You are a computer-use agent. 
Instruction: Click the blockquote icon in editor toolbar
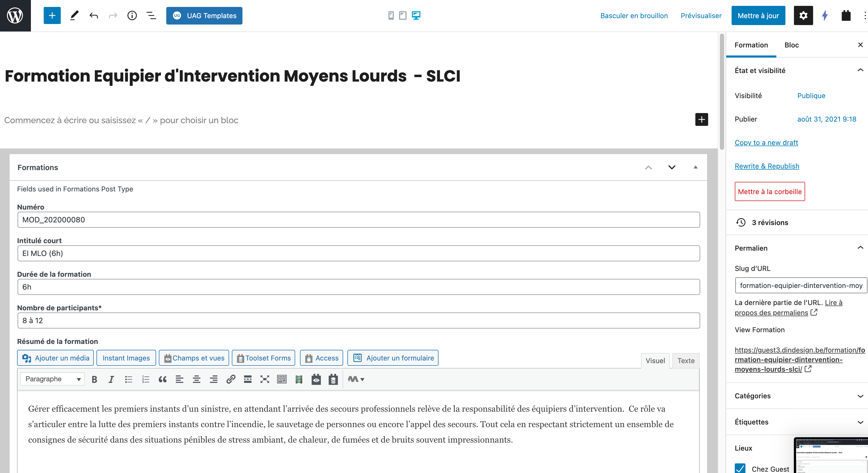tap(163, 379)
